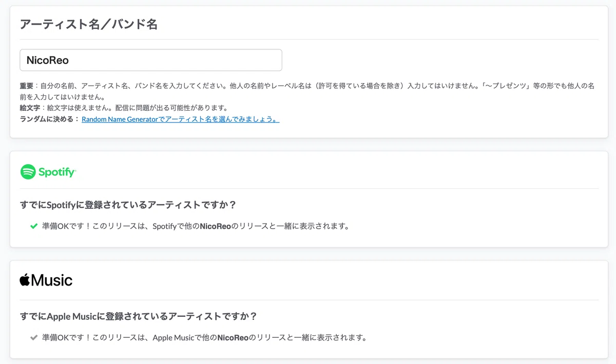This screenshot has width=616, height=364.
Task: Click the green checkmark in the Spotify section
Action: click(x=34, y=226)
